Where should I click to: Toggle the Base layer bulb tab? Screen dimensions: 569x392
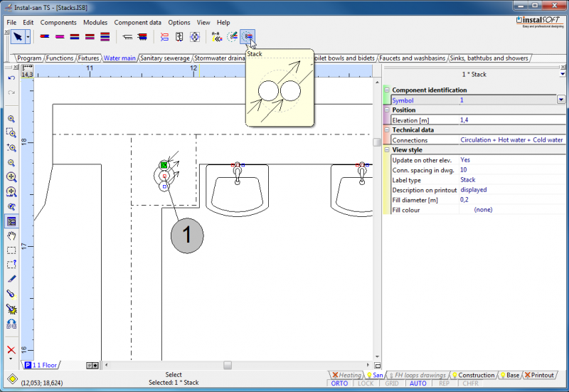(x=509, y=376)
